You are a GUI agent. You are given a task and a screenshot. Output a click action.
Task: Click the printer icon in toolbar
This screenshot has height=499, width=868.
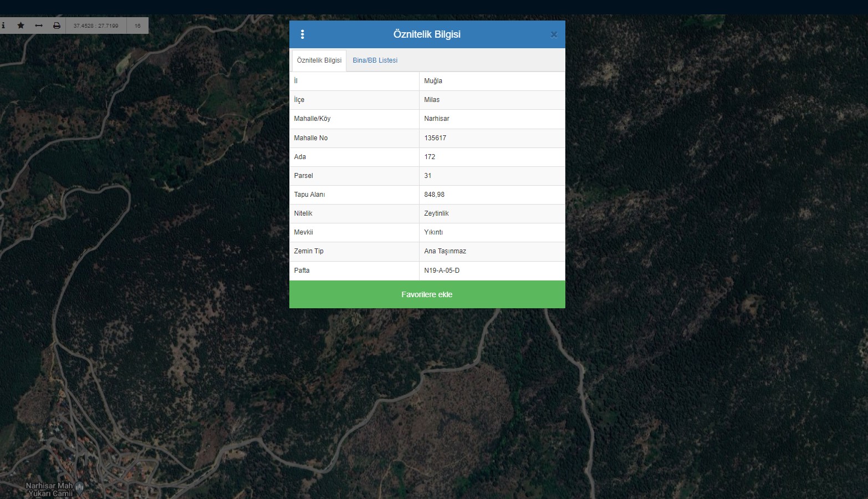pos(57,26)
